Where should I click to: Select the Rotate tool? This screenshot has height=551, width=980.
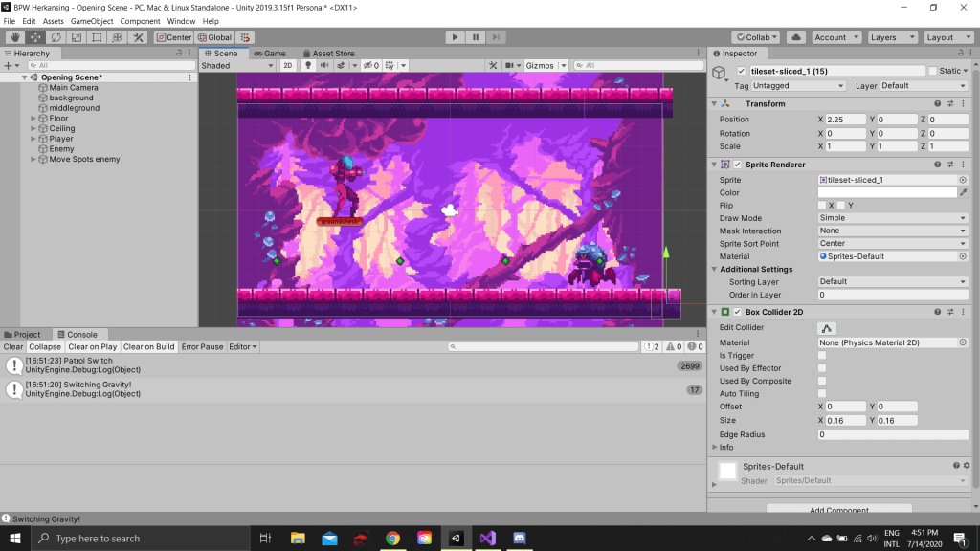[x=56, y=37]
